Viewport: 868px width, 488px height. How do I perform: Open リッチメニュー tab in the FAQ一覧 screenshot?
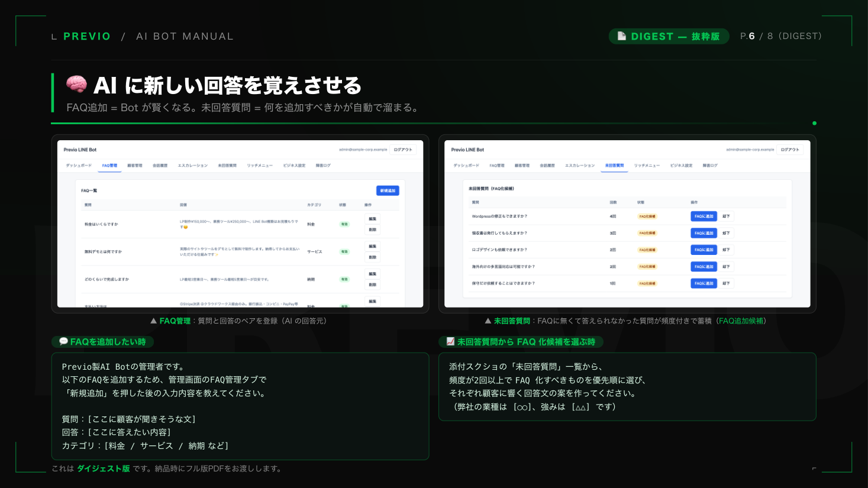tap(260, 166)
